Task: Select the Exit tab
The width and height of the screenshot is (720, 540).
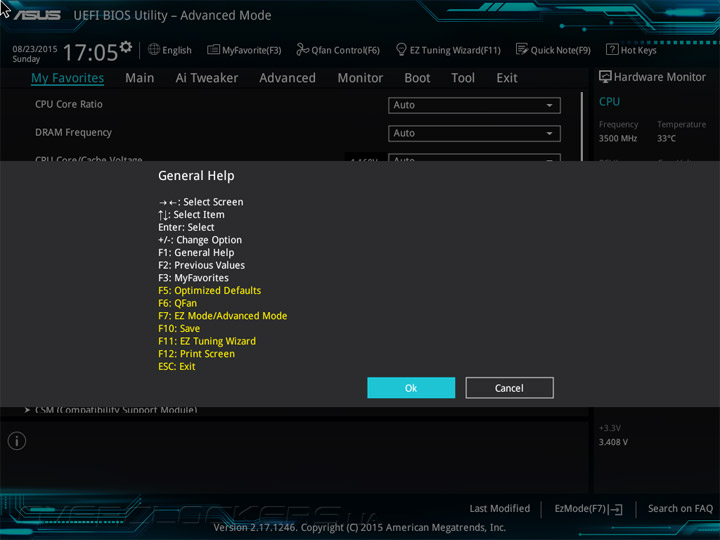Action: point(507,78)
